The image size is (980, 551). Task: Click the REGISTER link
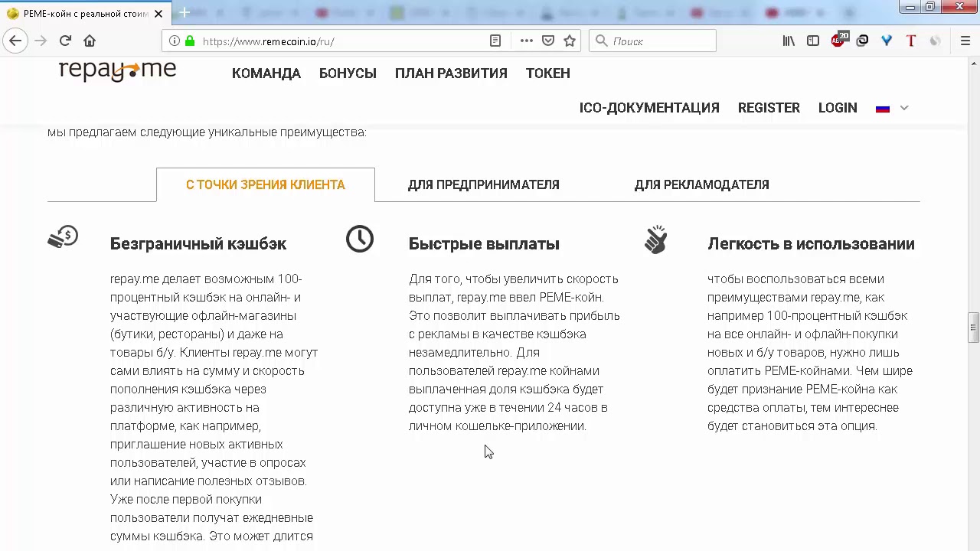(x=769, y=108)
